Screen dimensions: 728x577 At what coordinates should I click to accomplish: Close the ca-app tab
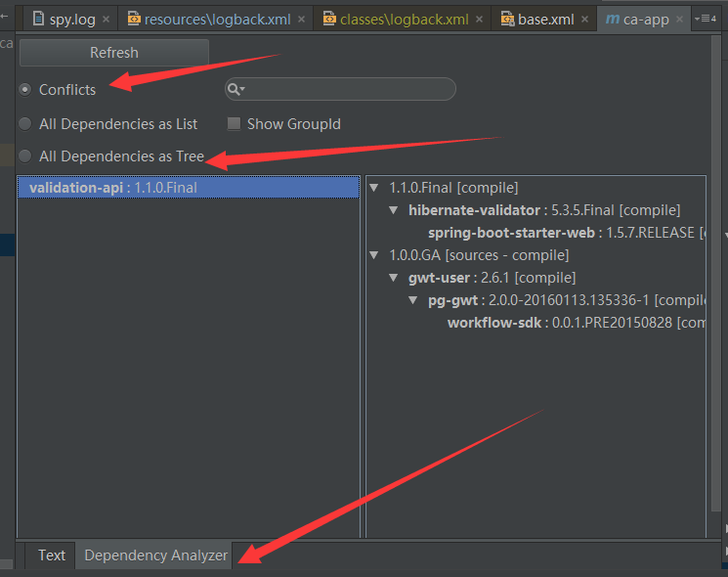(677, 20)
